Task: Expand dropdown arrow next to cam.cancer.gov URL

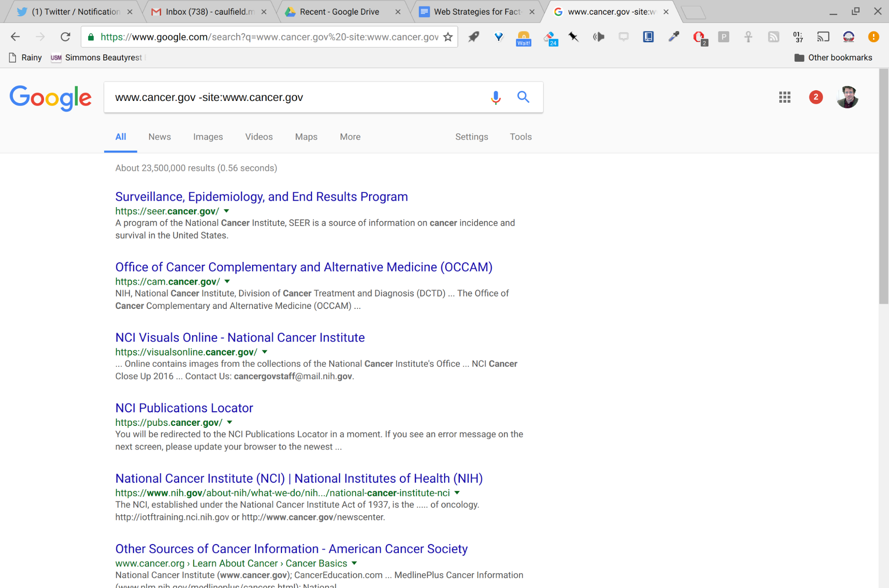Action: [227, 281]
